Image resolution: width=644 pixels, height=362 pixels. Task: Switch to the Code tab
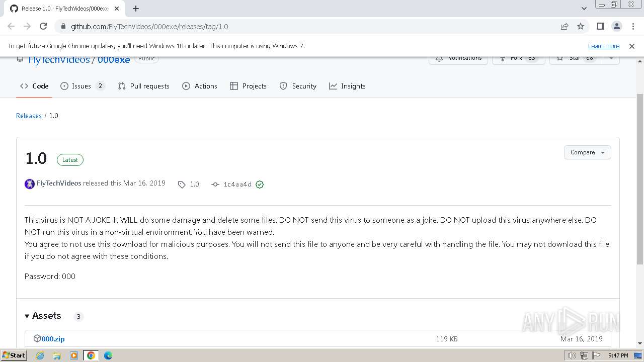(x=34, y=86)
